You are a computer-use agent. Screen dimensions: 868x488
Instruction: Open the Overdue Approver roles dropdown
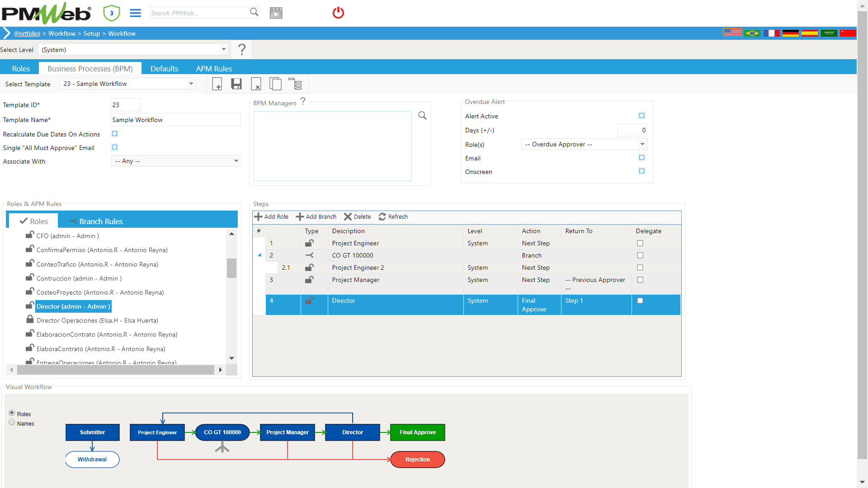(642, 144)
